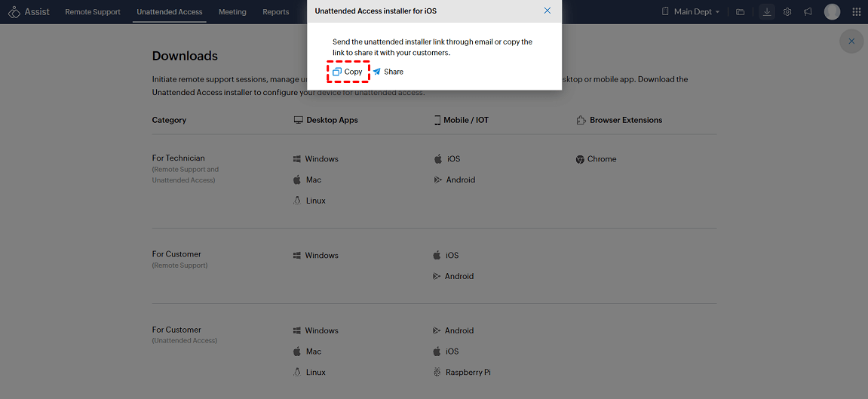Open the Remote Support tab
Image resolution: width=868 pixels, height=399 pixels.
pyautogui.click(x=93, y=11)
